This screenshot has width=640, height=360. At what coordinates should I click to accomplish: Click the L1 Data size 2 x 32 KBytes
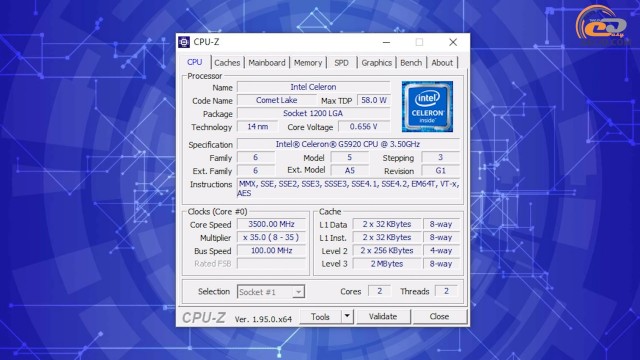click(x=387, y=224)
